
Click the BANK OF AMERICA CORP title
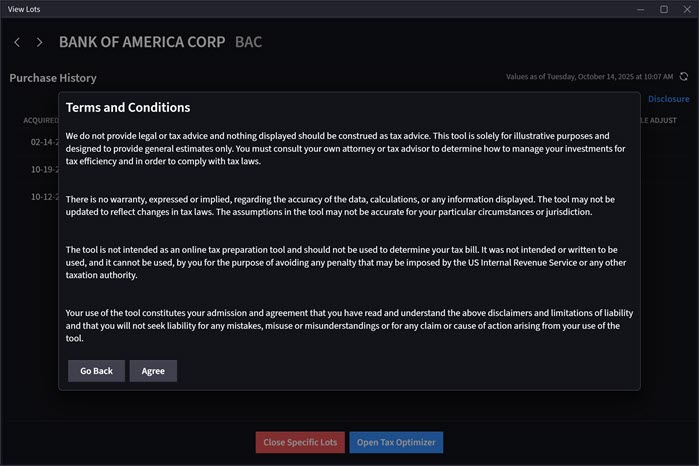coord(142,43)
